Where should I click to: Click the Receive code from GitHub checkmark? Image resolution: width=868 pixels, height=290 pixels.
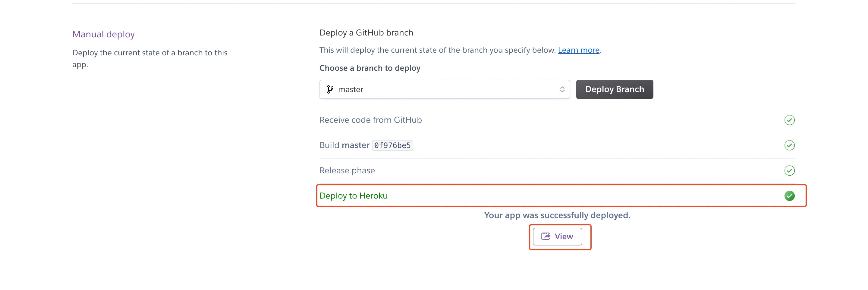coord(789,120)
